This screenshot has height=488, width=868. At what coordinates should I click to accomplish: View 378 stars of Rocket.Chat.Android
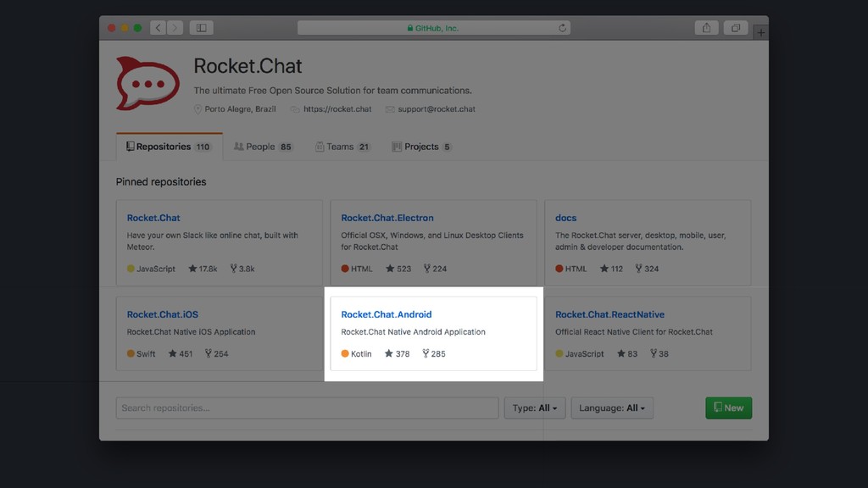[x=397, y=354]
